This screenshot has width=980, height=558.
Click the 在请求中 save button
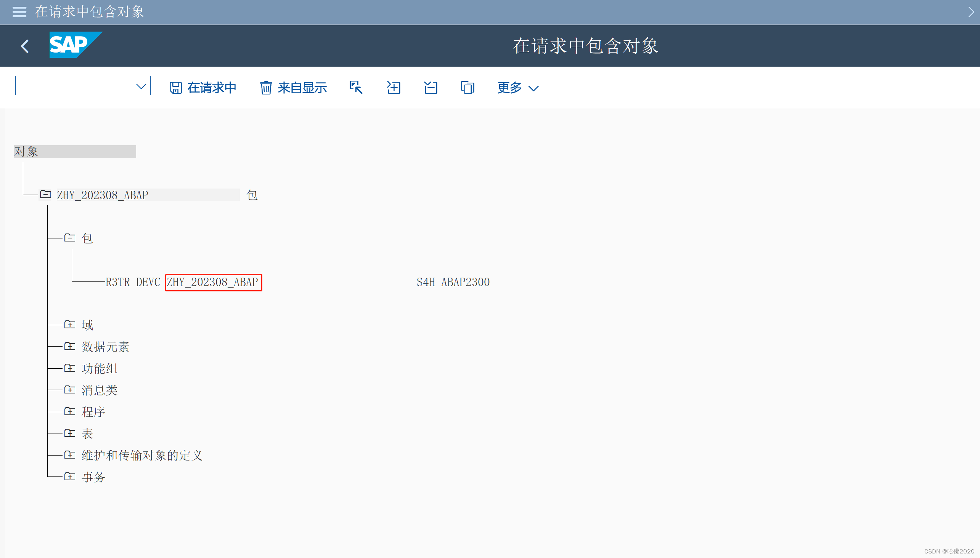point(202,88)
